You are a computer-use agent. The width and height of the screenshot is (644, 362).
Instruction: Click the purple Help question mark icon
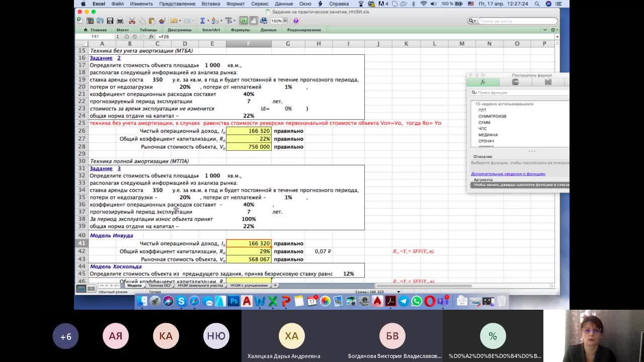[x=296, y=21]
